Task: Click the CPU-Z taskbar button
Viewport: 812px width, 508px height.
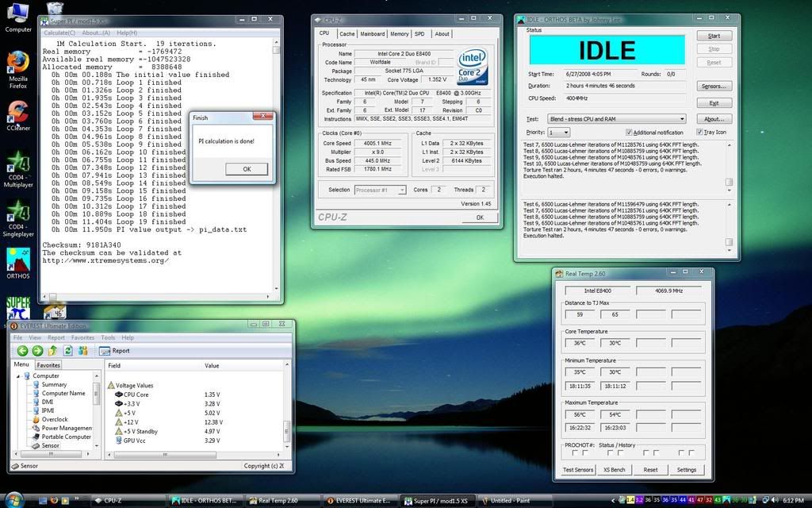Action: (129, 500)
